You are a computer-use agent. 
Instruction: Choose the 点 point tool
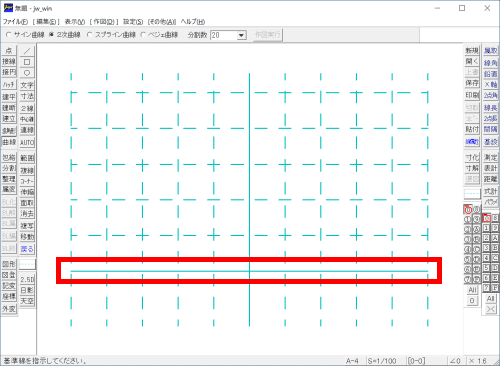tap(9, 51)
